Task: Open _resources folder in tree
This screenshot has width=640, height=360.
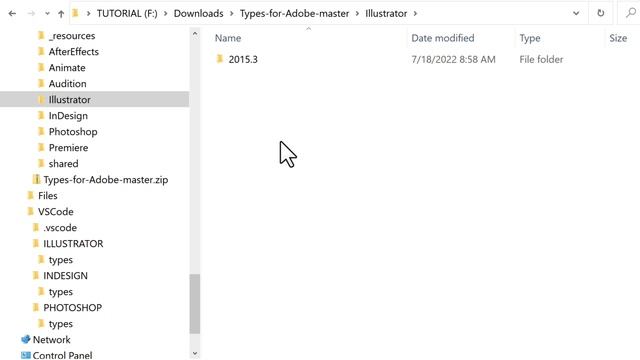Action: [x=72, y=36]
